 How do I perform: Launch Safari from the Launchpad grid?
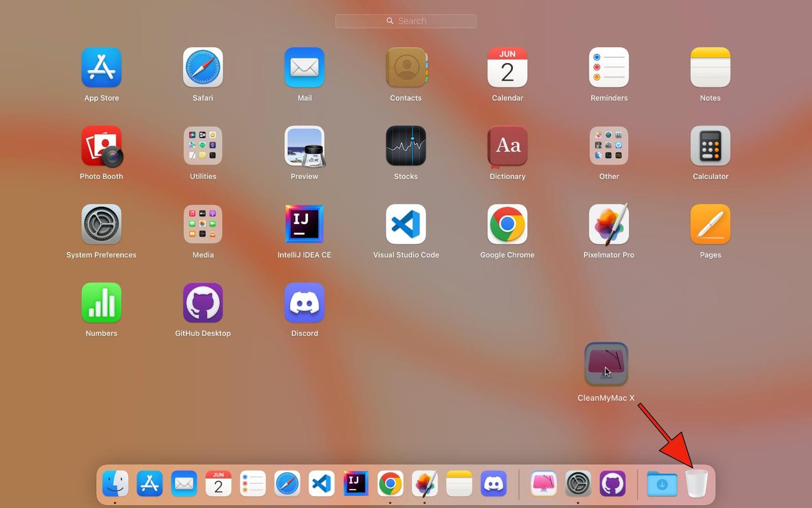[x=203, y=68]
